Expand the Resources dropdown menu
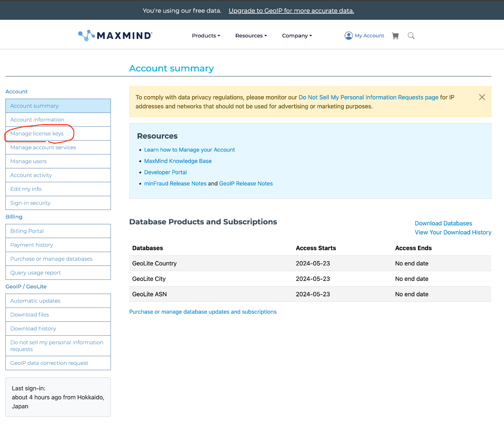504x426 pixels. [251, 36]
